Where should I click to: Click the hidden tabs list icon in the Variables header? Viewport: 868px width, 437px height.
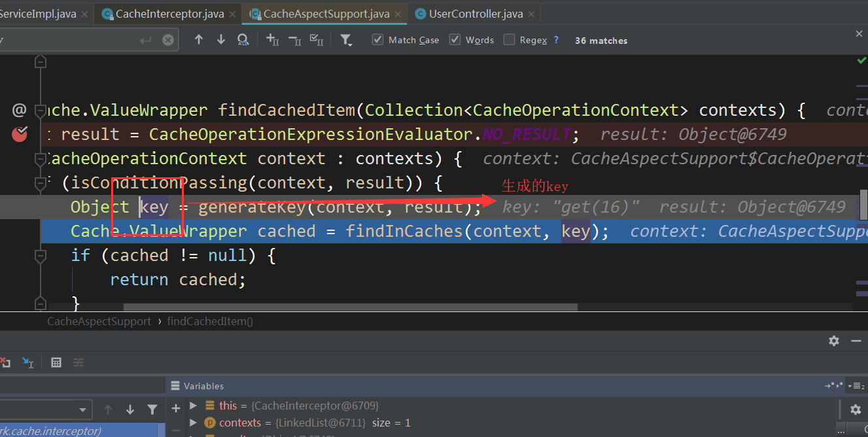click(855, 386)
